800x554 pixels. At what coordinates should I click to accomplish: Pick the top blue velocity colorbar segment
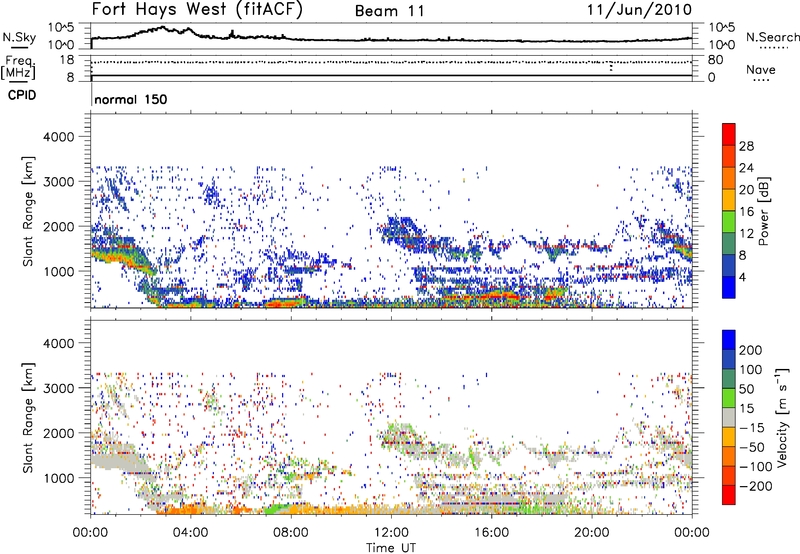click(x=729, y=340)
